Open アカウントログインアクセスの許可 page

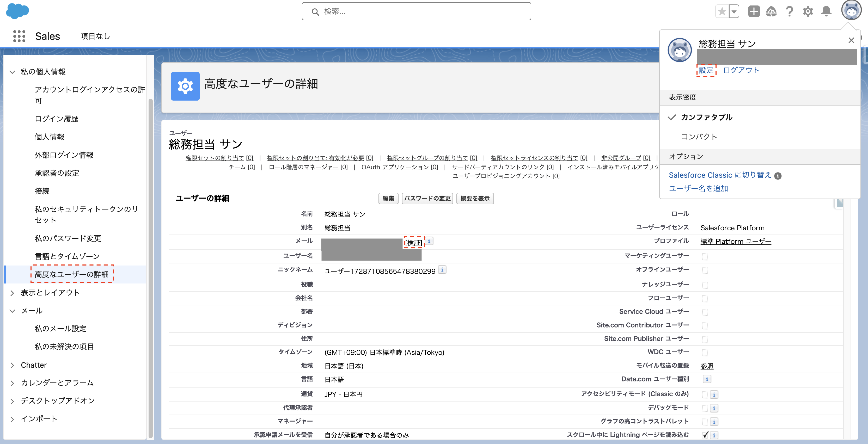90,95
